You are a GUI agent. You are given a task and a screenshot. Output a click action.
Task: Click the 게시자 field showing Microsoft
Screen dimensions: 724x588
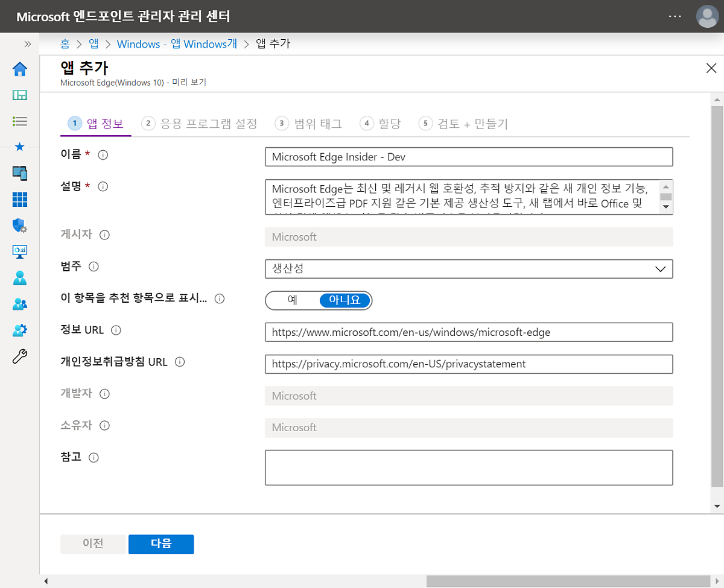click(469, 236)
